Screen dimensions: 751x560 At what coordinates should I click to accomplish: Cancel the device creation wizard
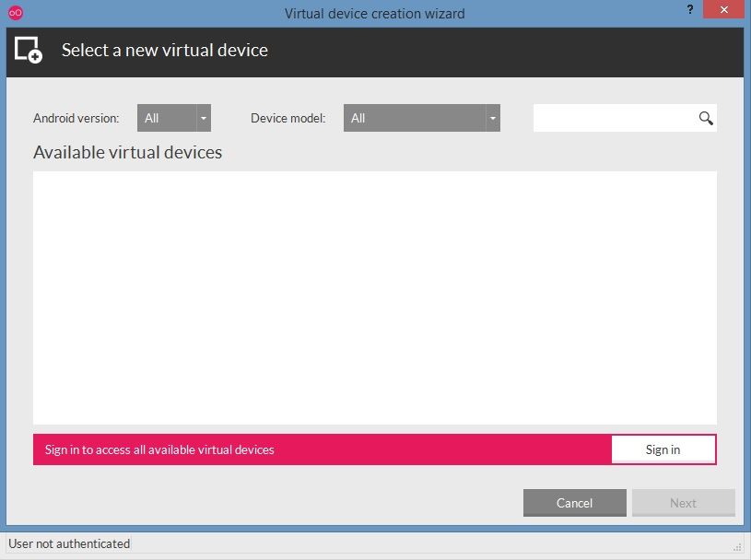pyautogui.click(x=575, y=503)
